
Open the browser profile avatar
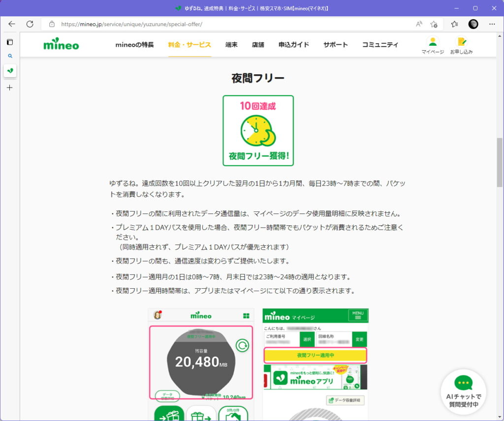click(x=473, y=24)
